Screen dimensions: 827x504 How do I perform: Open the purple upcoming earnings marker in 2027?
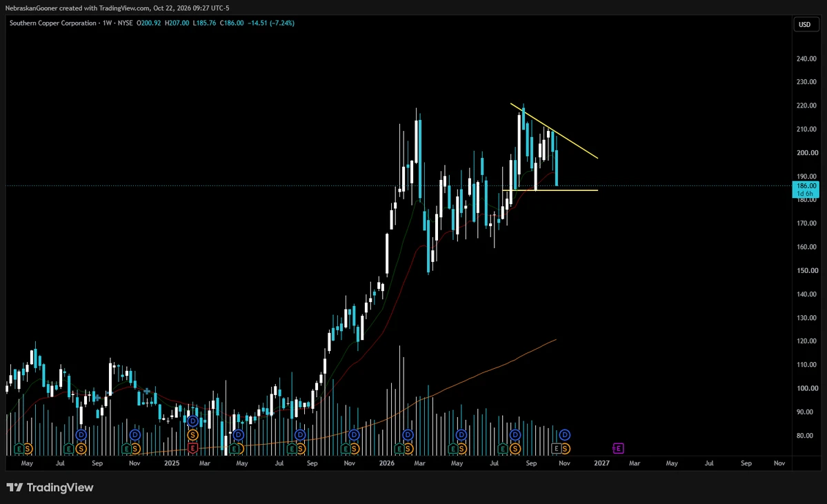pos(618,449)
